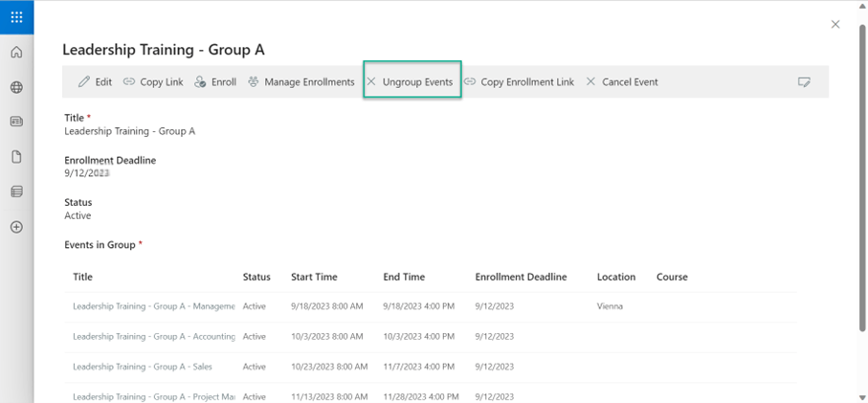Open the comments icon at toolbar right

pos(804,82)
